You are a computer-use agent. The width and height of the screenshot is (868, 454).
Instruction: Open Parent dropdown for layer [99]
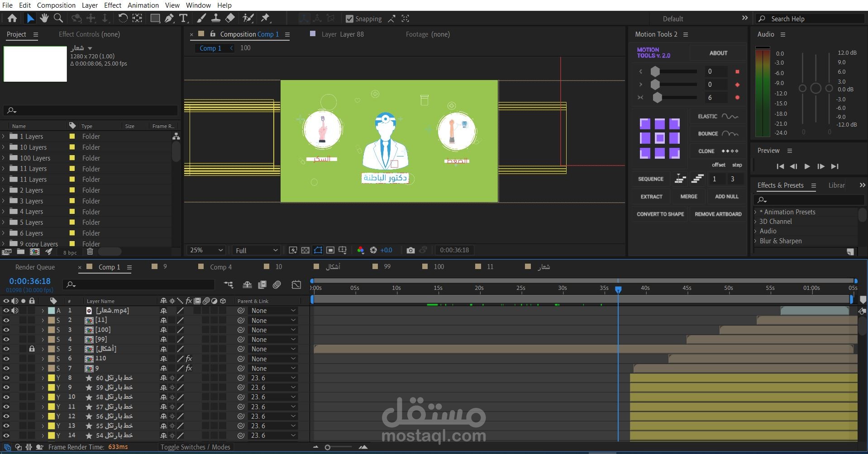tap(273, 340)
